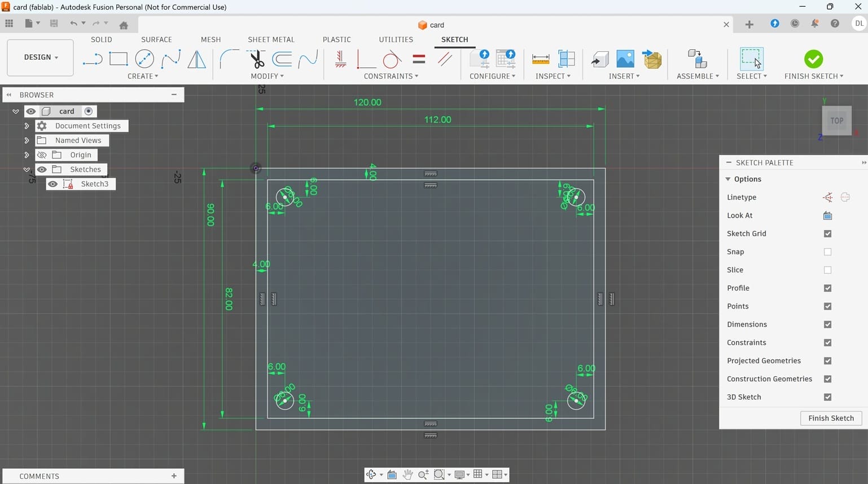The height and width of the screenshot is (484, 868).
Task: Activate the Pan tool in the navigation bar
Action: point(408,474)
